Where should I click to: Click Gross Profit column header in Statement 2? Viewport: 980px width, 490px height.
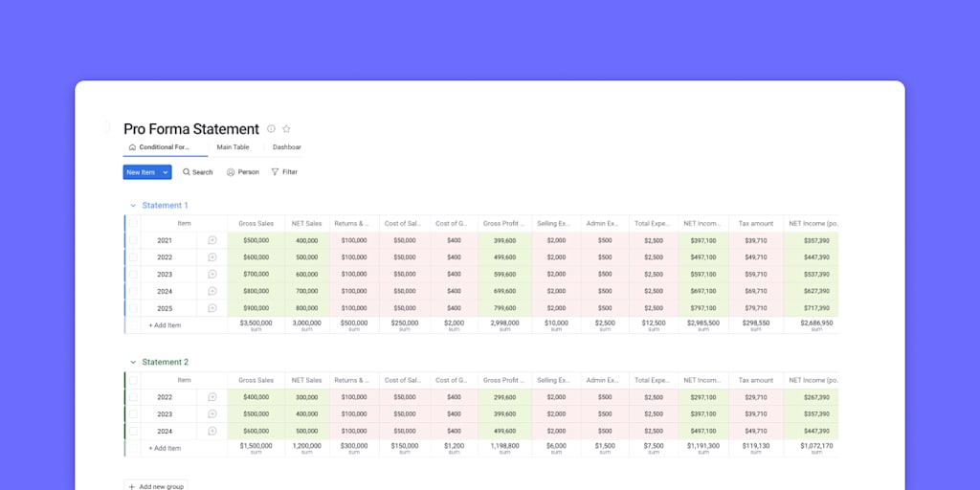pyautogui.click(x=504, y=380)
